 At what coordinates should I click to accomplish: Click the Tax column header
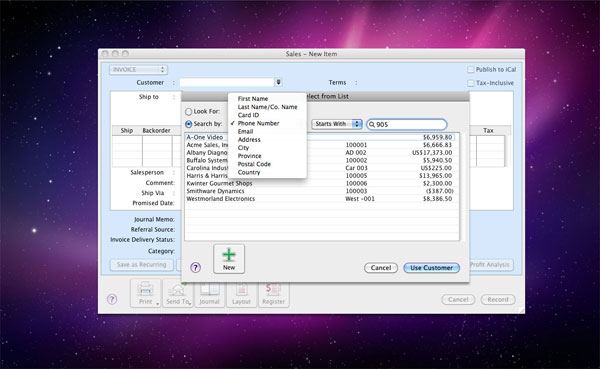(x=488, y=131)
